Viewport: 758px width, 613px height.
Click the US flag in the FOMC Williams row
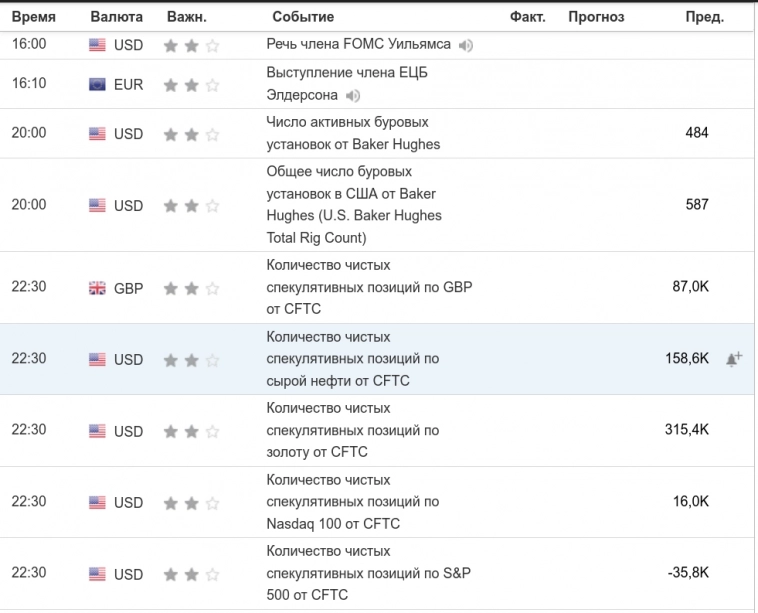[x=97, y=45]
